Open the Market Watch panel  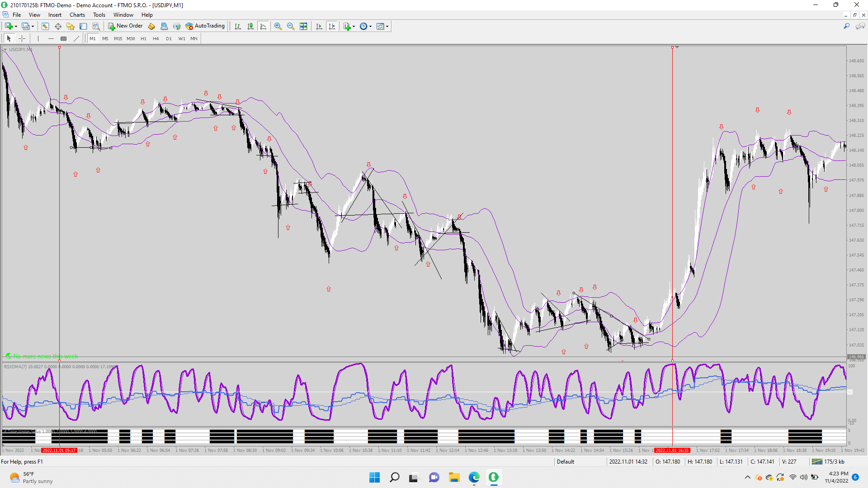coord(45,26)
